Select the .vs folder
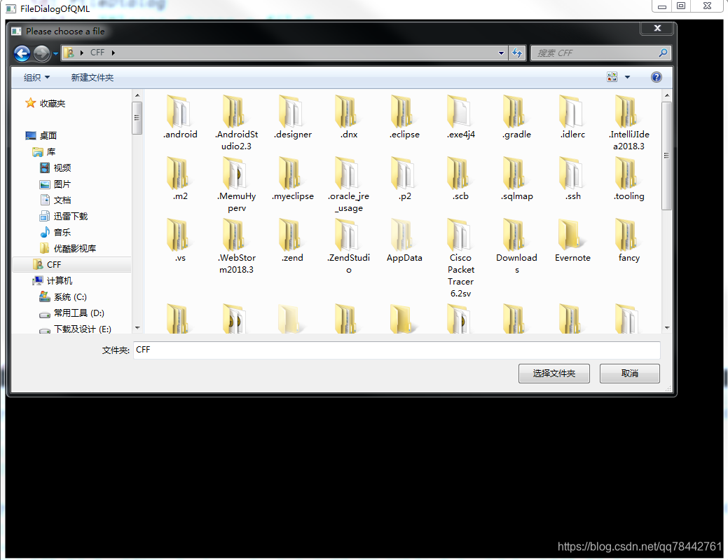 point(180,241)
